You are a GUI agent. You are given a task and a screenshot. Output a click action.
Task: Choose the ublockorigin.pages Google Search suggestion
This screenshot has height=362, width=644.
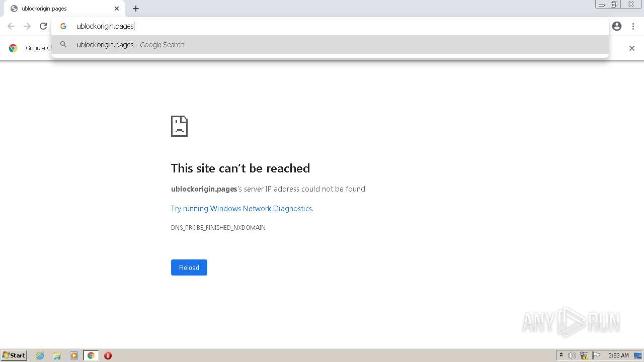point(330,45)
